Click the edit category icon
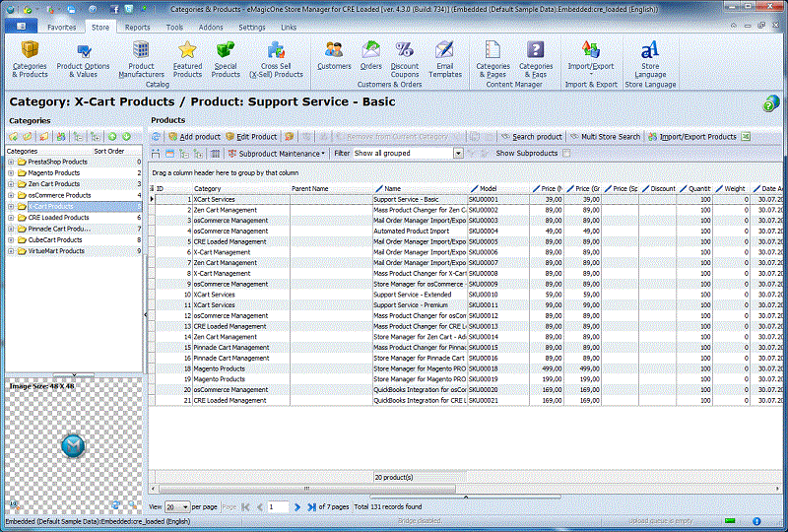Image resolution: width=788 pixels, height=532 pixels. click(x=28, y=137)
